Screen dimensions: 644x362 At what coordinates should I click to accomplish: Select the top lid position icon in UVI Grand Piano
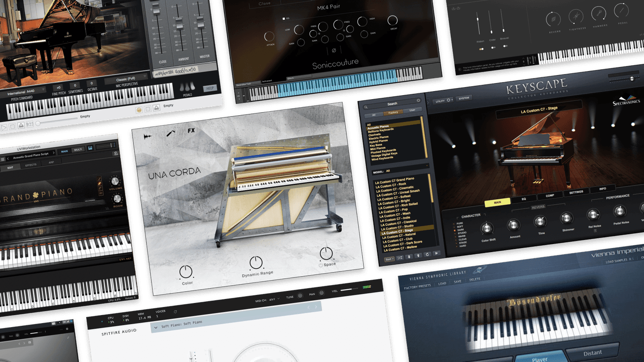(x=99, y=178)
